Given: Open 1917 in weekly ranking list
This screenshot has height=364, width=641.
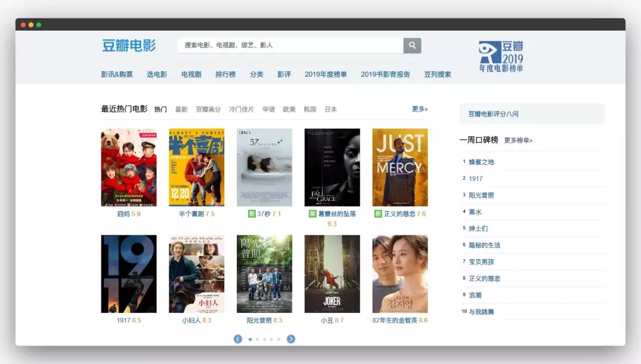Looking at the screenshot, I should pos(476,179).
